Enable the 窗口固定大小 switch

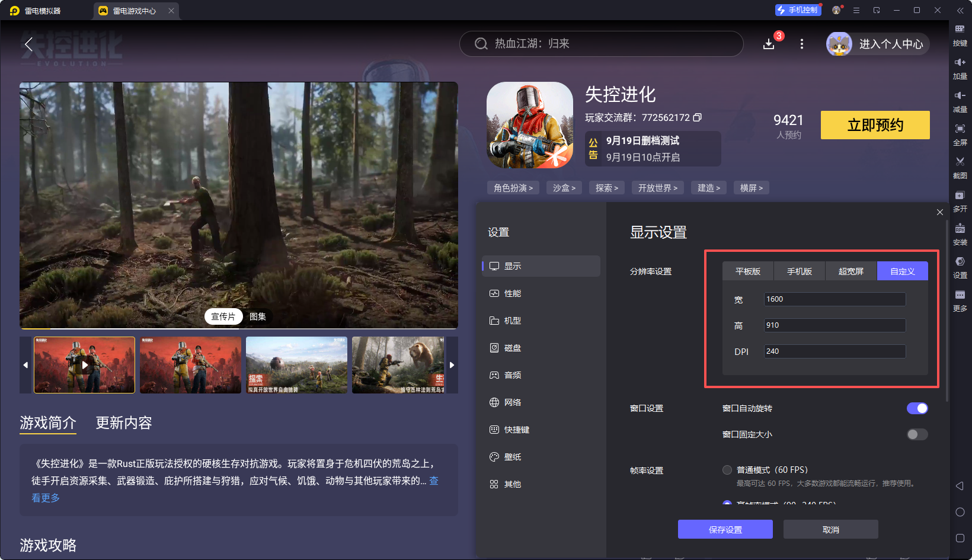(x=917, y=434)
